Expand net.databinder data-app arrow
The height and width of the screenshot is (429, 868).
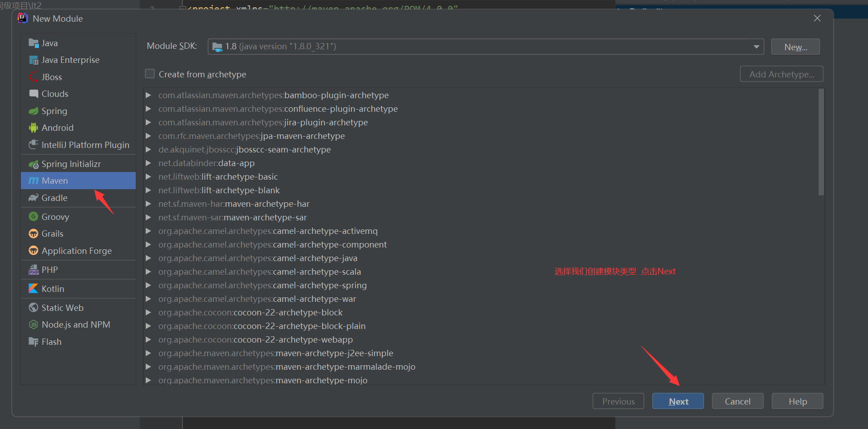tap(148, 163)
